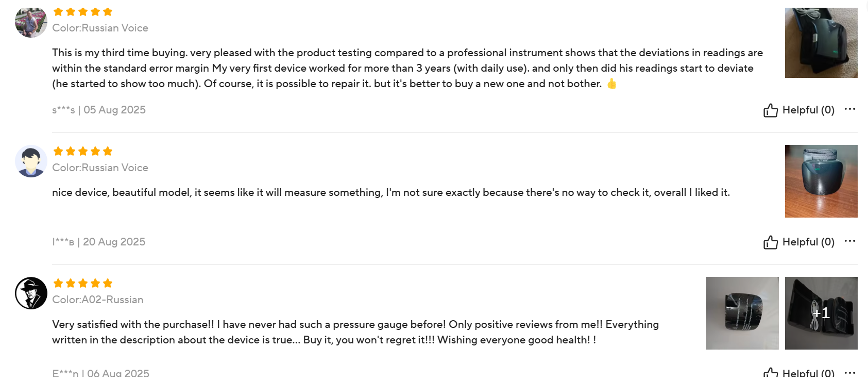Click the five-star rating of first review

tap(83, 12)
